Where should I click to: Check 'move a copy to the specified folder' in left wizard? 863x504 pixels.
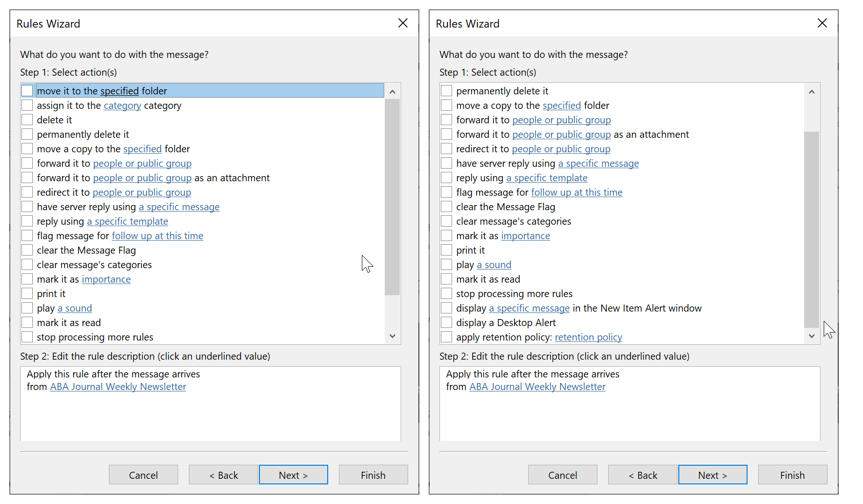tap(27, 149)
